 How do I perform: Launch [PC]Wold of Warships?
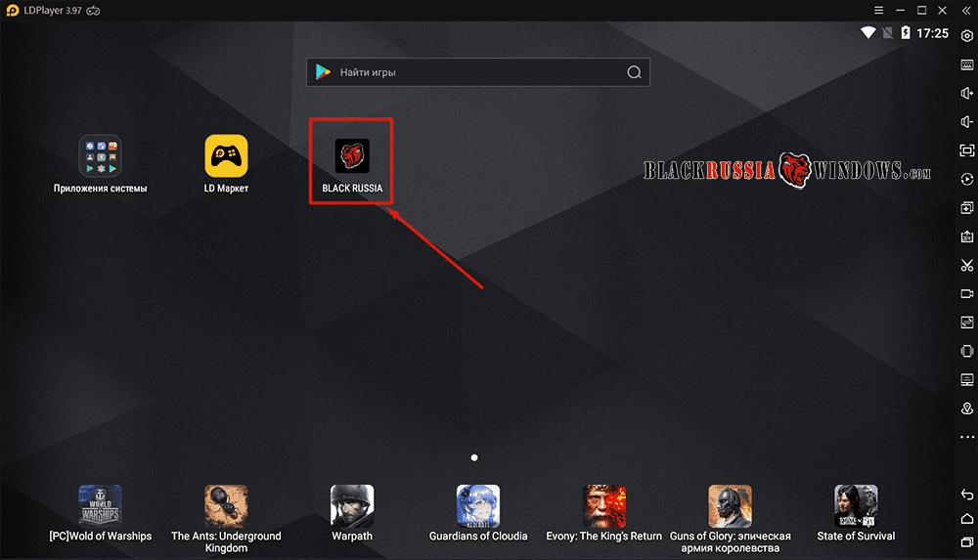pos(100,505)
